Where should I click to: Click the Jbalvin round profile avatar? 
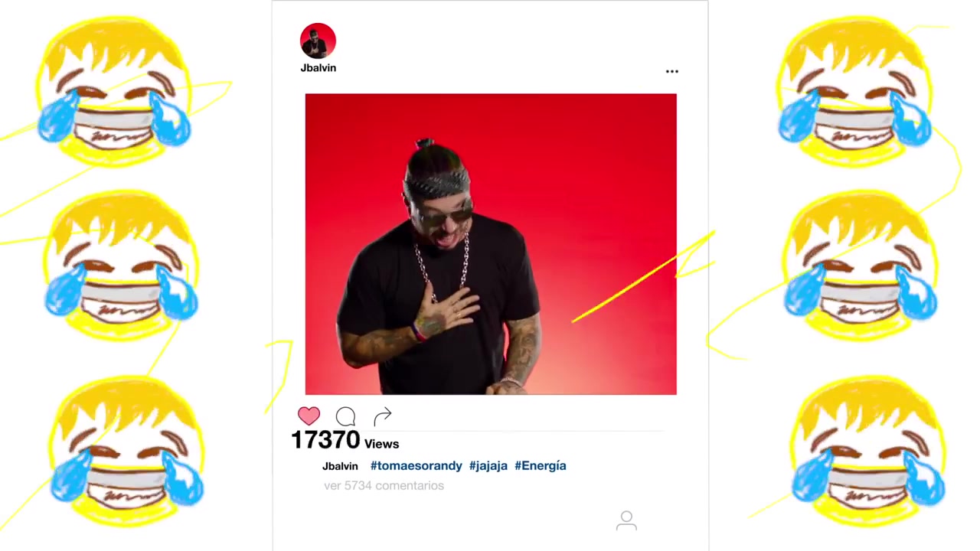(x=318, y=41)
